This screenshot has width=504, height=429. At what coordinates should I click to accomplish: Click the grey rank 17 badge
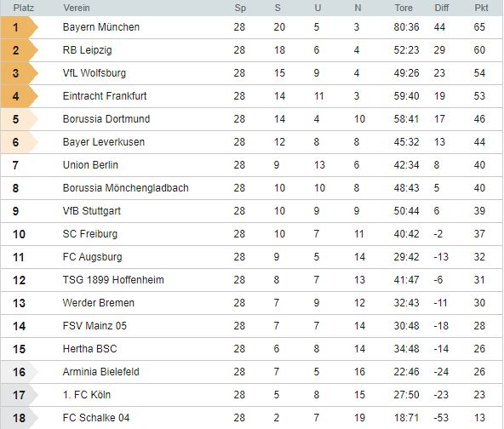coord(19,395)
